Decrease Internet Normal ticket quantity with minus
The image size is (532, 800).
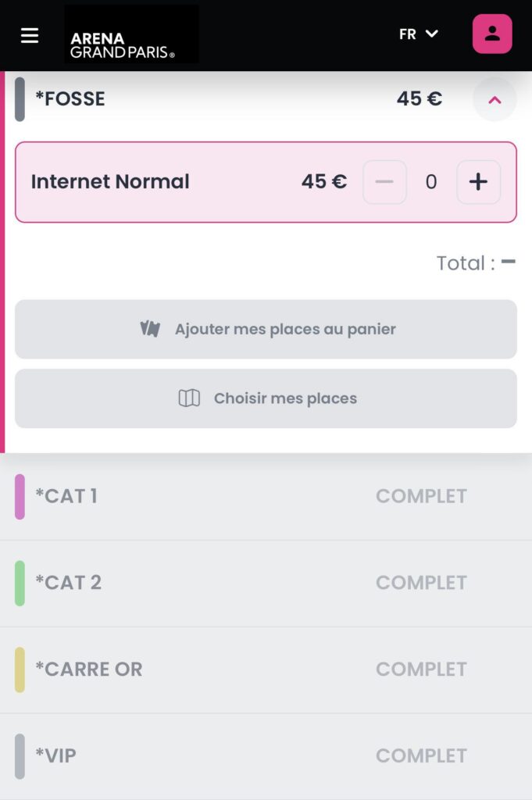click(384, 182)
